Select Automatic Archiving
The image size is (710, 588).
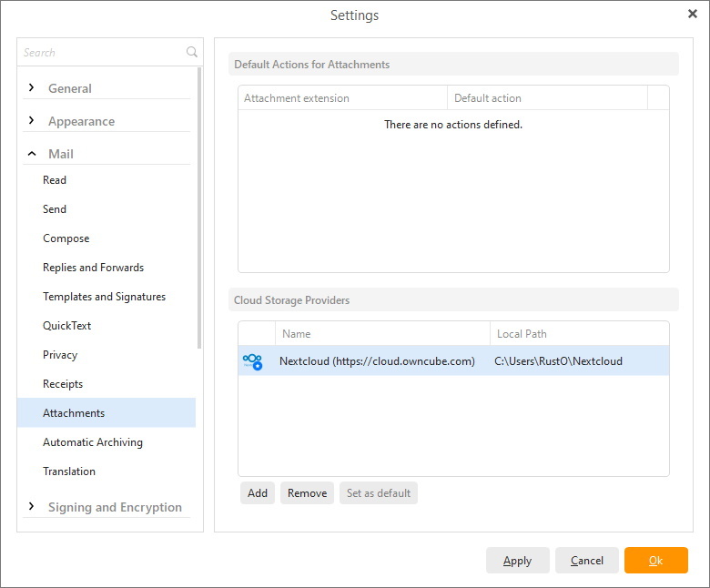tap(93, 442)
